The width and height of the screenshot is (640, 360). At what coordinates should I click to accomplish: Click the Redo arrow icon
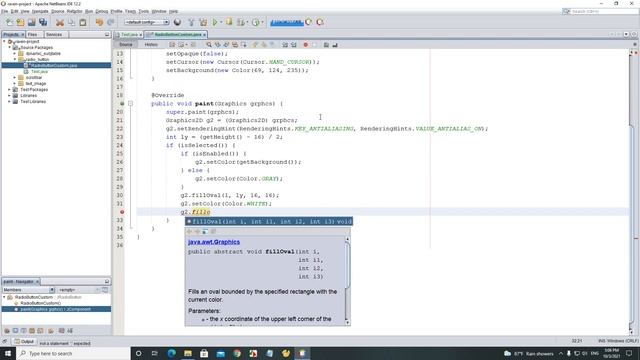pyautogui.click(x=111, y=22)
